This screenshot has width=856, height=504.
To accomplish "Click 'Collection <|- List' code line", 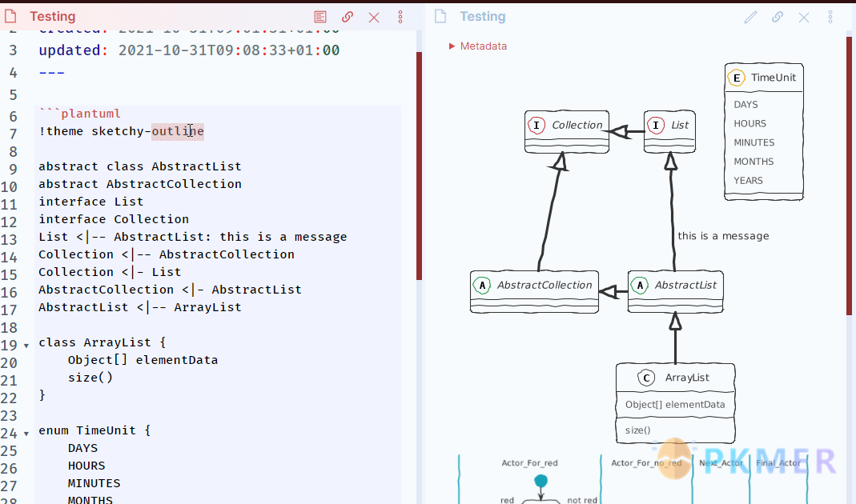I will click(x=110, y=272).
